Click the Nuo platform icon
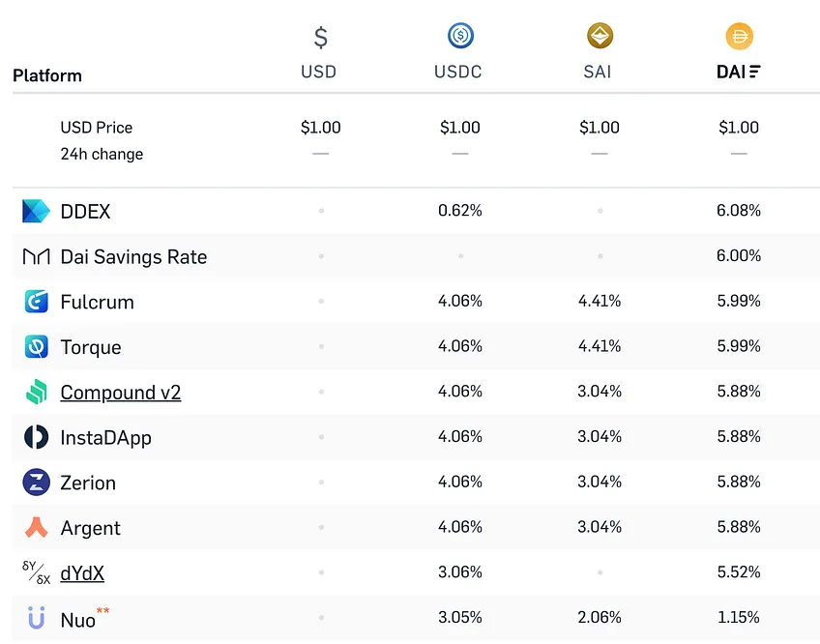Viewport: 820px width, 644px height. tap(36, 618)
